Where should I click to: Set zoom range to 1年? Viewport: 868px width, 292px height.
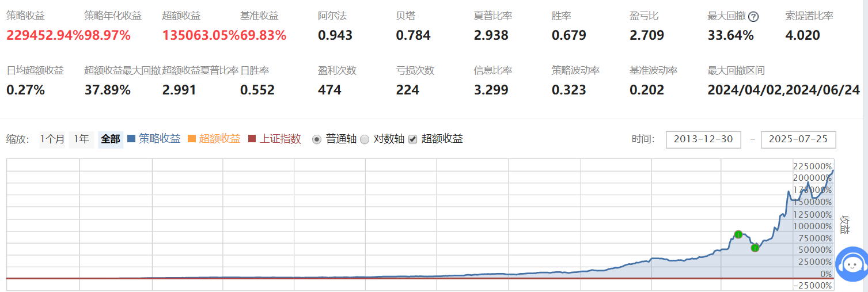(x=81, y=139)
